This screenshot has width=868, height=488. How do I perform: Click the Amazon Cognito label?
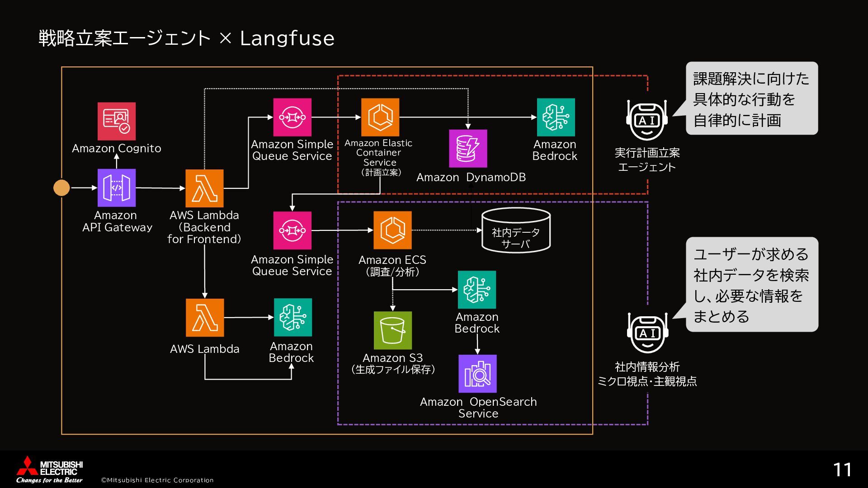click(117, 148)
